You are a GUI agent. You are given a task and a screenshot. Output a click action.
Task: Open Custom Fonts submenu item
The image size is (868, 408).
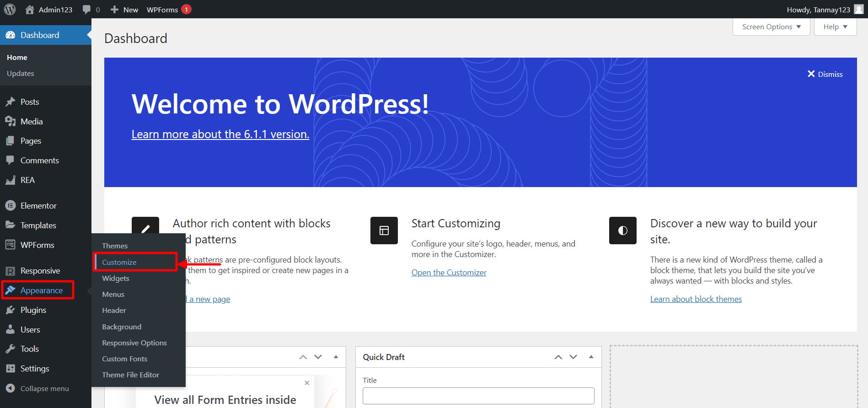125,359
